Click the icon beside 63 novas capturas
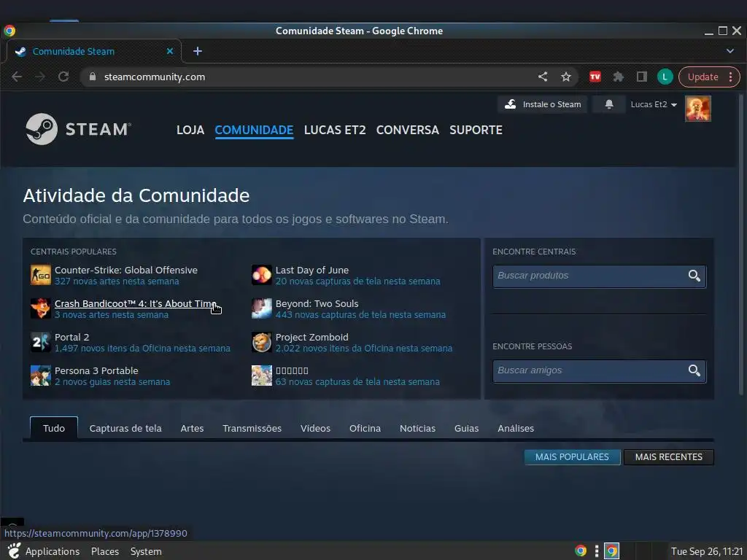The height and width of the screenshot is (560, 747). [262, 376]
